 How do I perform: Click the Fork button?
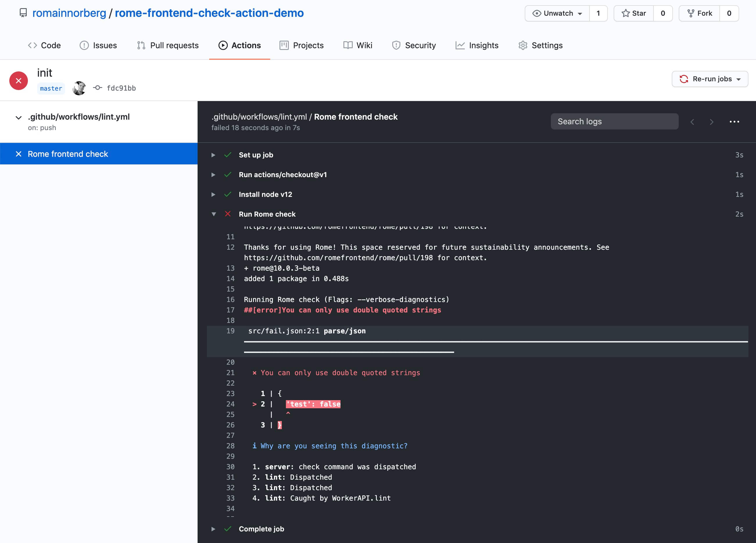point(699,13)
